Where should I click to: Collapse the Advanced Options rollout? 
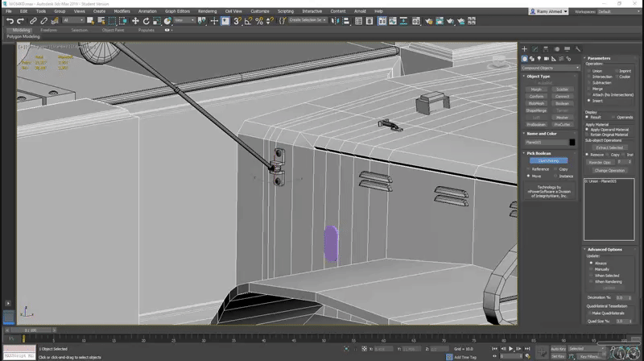pos(604,249)
